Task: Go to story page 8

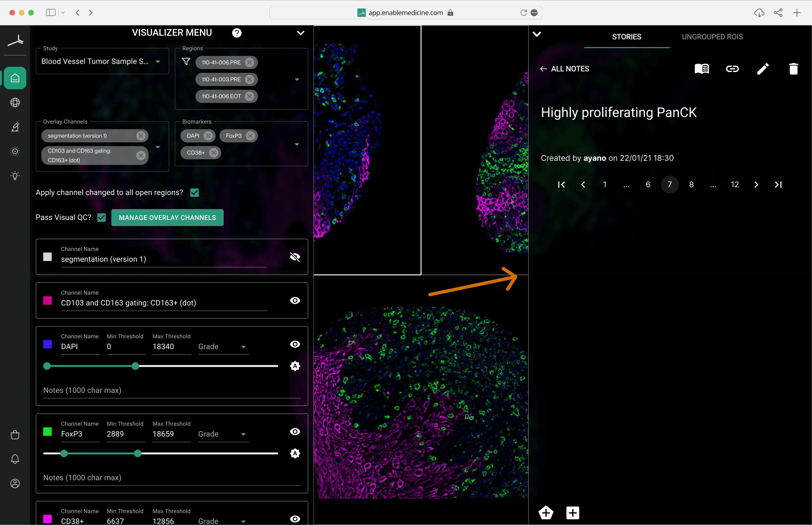Action: tap(691, 185)
